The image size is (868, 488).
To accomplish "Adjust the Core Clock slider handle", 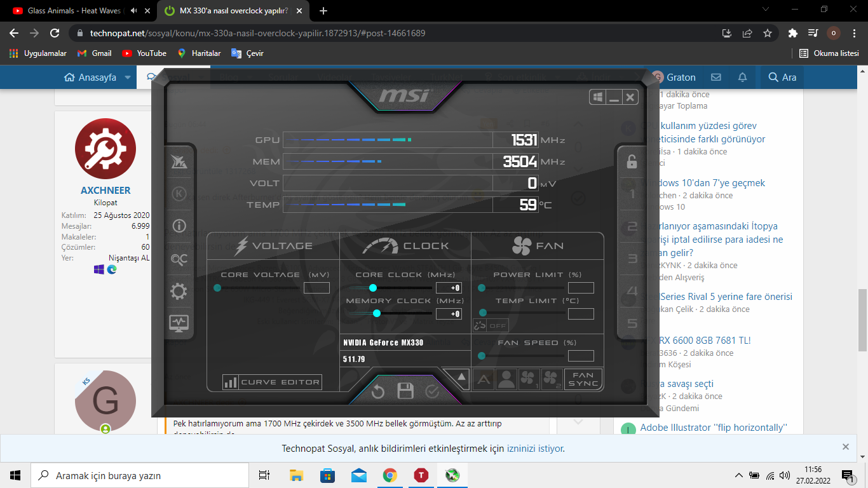I will [x=373, y=288].
